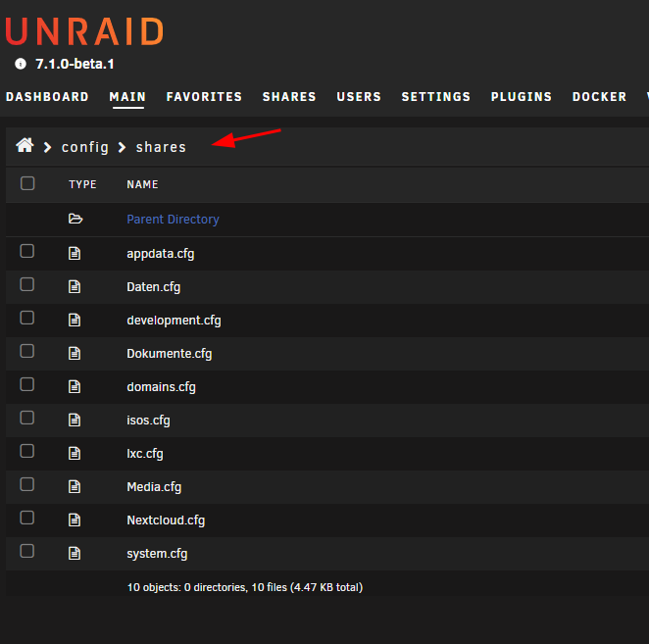The height and width of the screenshot is (644, 649).
Task: Tick the Dokumente.cfg checkbox
Action: coord(27,351)
